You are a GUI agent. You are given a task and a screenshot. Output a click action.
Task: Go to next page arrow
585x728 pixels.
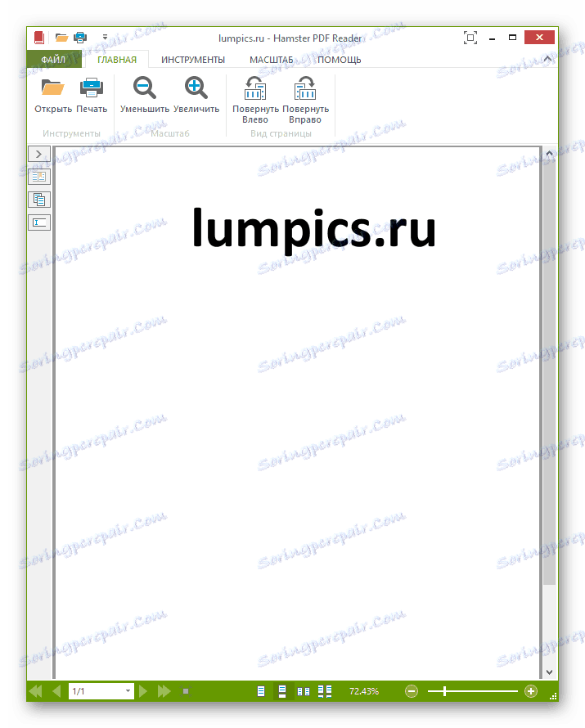pyautogui.click(x=143, y=691)
